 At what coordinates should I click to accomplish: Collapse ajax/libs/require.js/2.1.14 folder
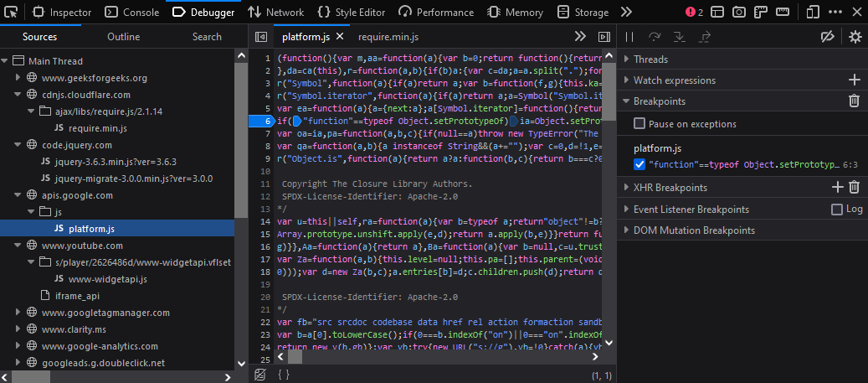pos(31,111)
